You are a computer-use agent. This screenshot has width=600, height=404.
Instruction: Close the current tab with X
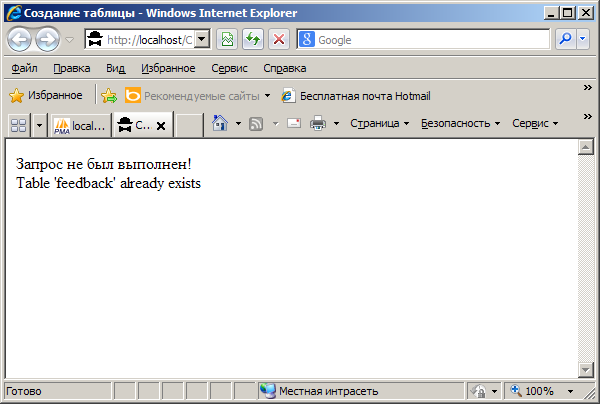(161, 126)
